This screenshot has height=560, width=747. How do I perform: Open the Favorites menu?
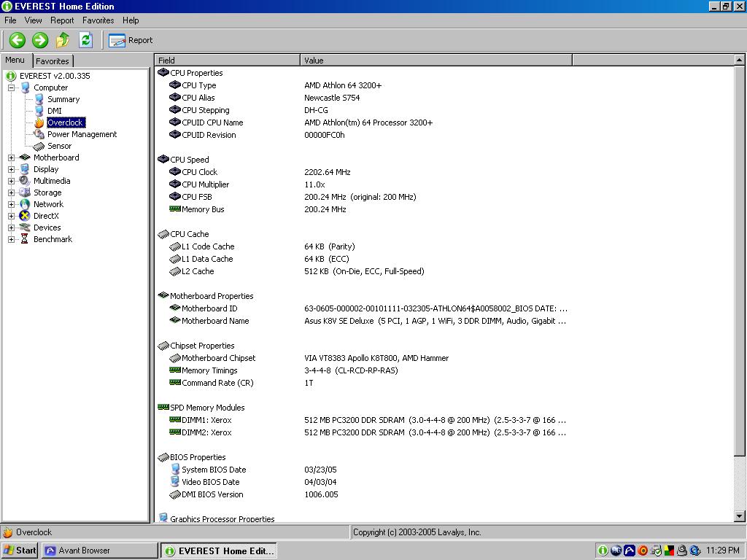click(98, 20)
